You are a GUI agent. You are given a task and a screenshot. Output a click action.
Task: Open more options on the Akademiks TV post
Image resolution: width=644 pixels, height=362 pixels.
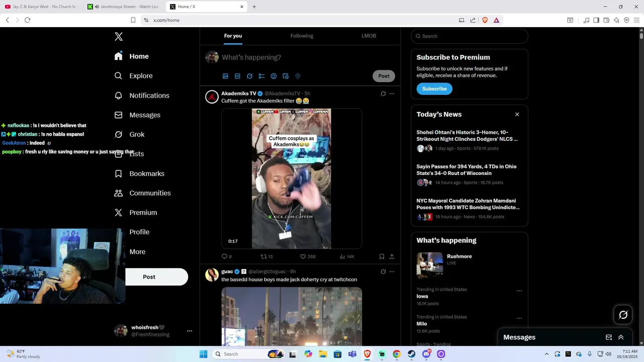pos(392,94)
